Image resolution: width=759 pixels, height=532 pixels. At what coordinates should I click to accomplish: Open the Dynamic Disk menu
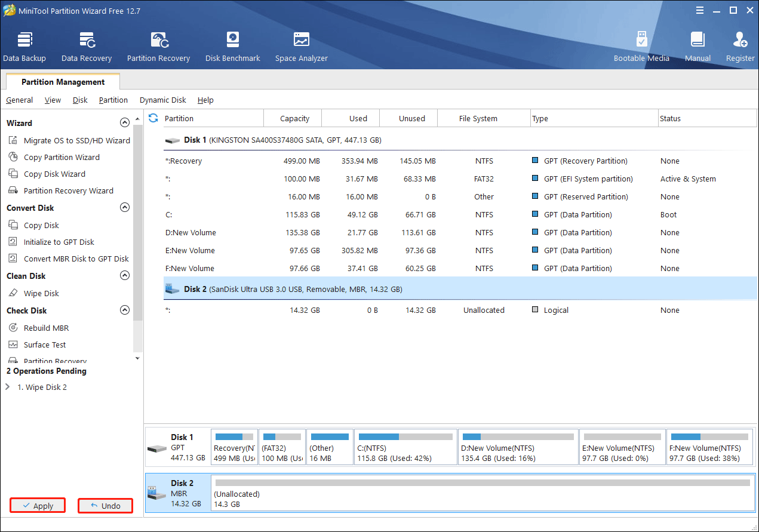pyautogui.click(x=163, y=100)
